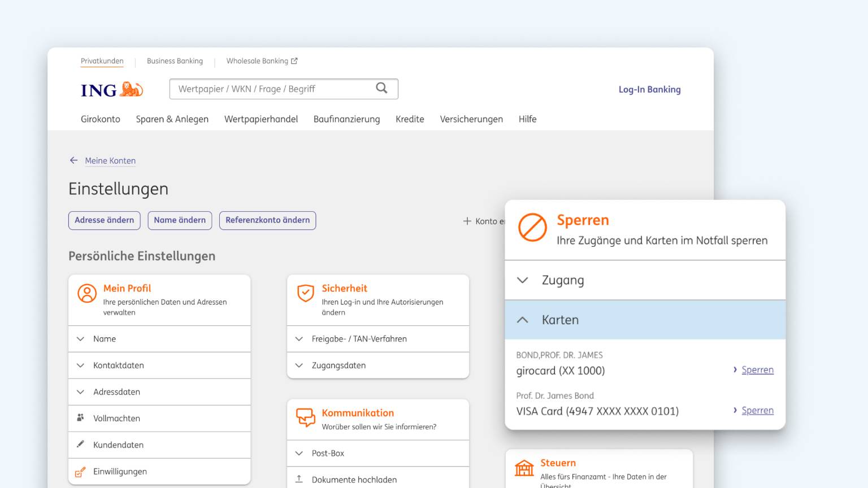This screenshot has width=868, height=488.
Task: Expand the Zugangsdaten section
Action: 378,365
